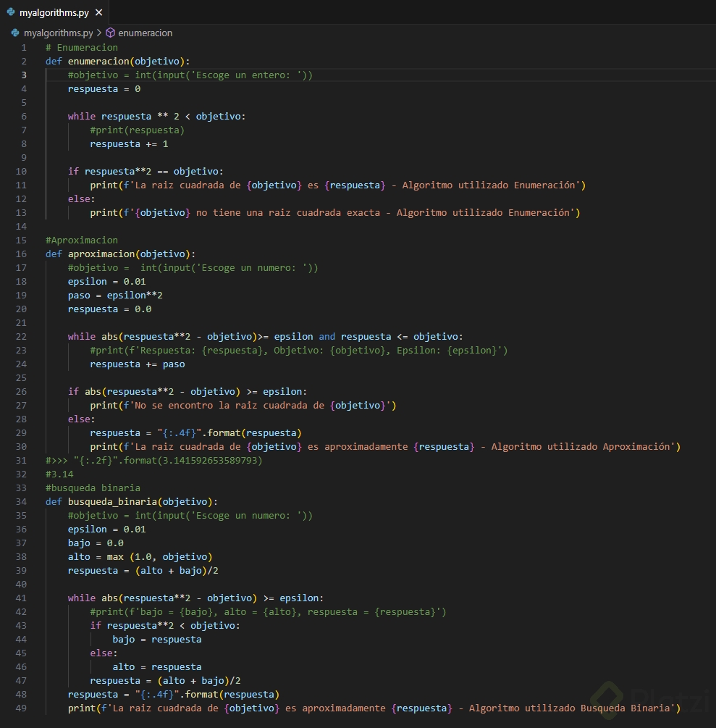Click the 'respuesta += paso' statement

click(138, 364)
